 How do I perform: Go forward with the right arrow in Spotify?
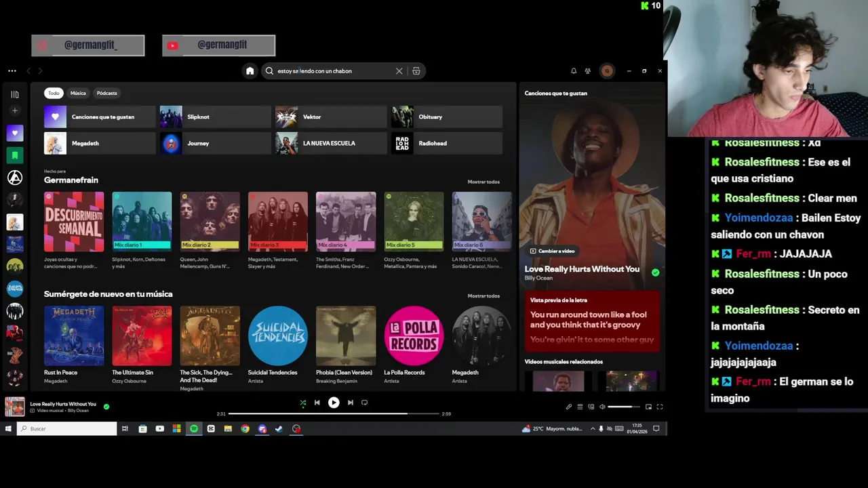tap(40, 70)
